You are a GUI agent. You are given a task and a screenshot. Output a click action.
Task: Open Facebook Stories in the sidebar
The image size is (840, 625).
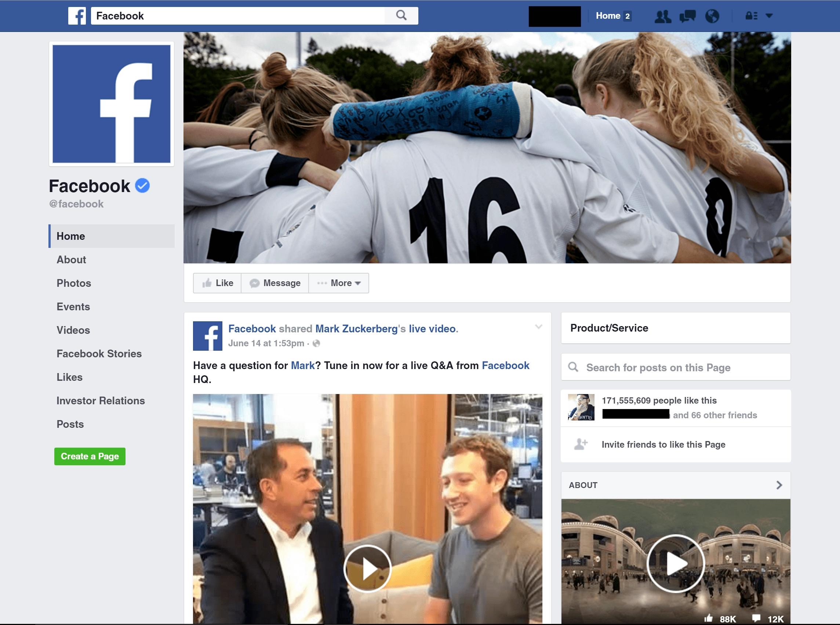pyautogui.click(x=99, y=353)
